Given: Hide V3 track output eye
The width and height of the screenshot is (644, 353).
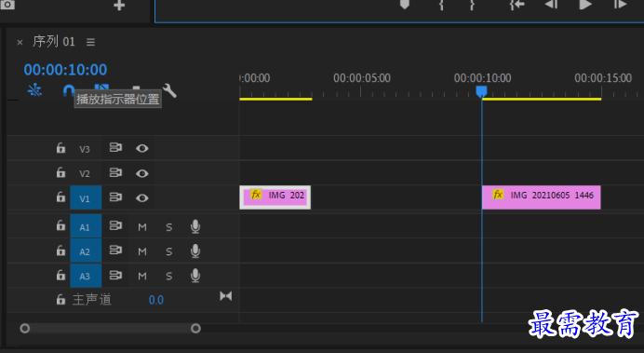Looking at the screenshot, I should [142, 148].
